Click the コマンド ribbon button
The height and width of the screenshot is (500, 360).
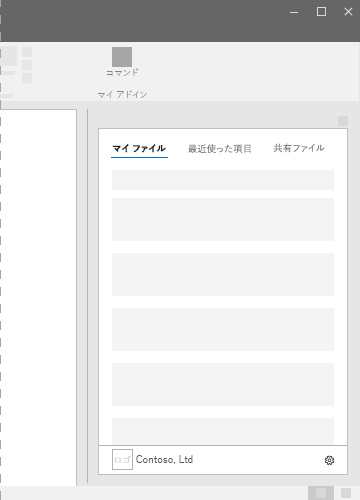point(122,62)
